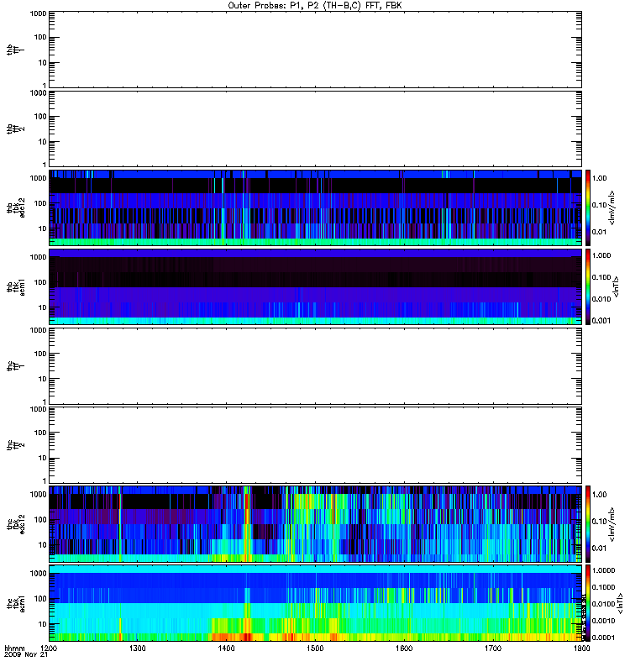Click '1.00' on thc edc12 color scale
The height and width of the screenshot is (672, 630).
(599, 495)
